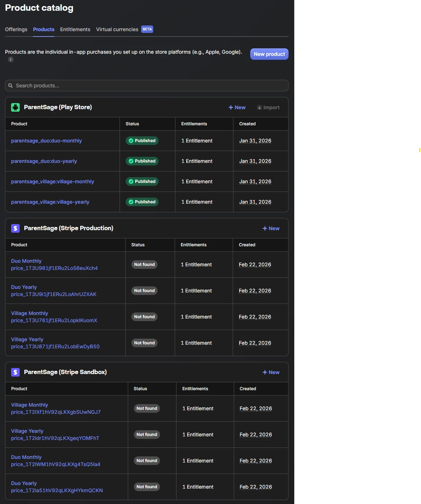Click Jan 31, 2026 date for village-yearly
The height and width of the screenshot is (504, 421).
pos(255,202)
